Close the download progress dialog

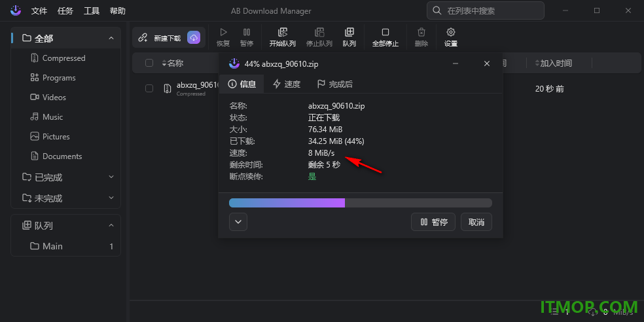pos(487,63)
